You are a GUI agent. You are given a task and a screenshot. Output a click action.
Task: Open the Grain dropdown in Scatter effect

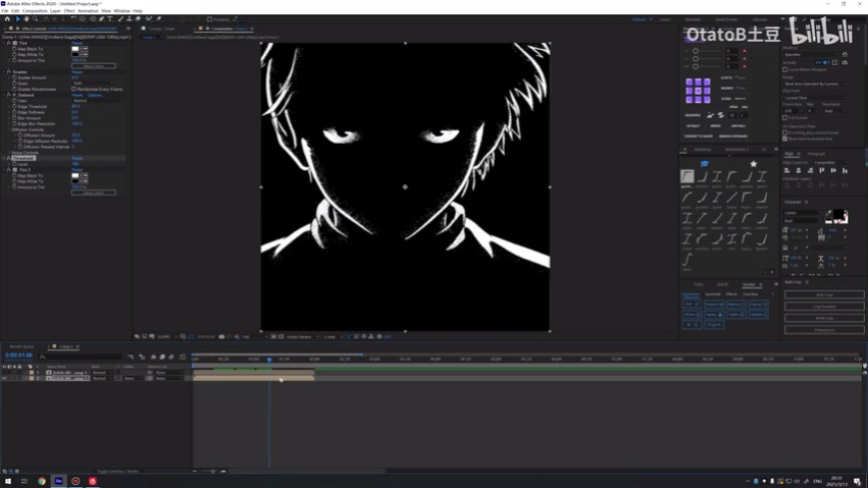pyautogui.click(x=93, y=83)
